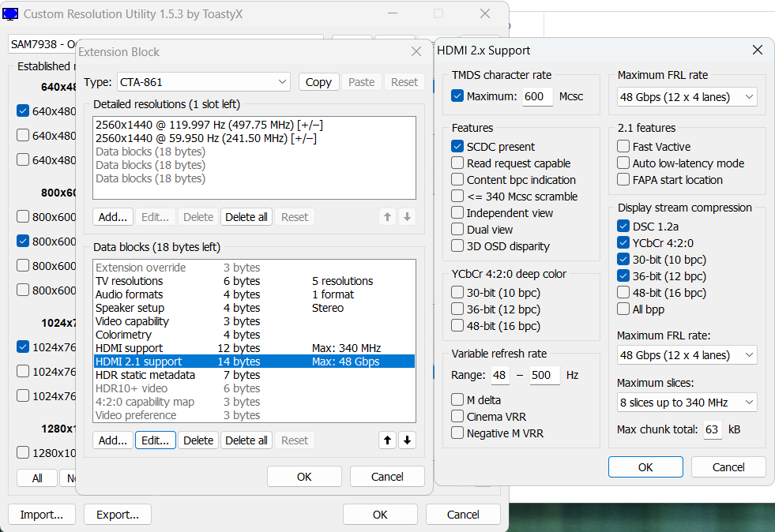The image size is (775, 532).
Task: Click Copy button in Extension Block
Action: coord(319,82)
